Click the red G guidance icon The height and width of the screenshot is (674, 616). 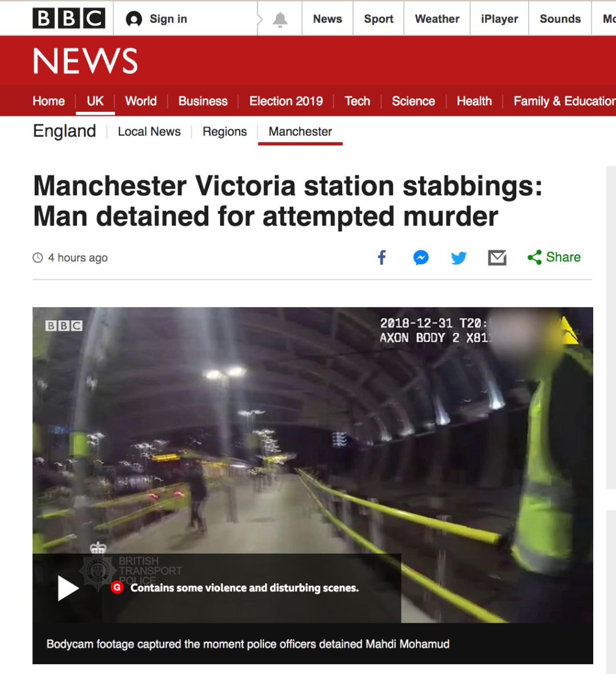117,587
